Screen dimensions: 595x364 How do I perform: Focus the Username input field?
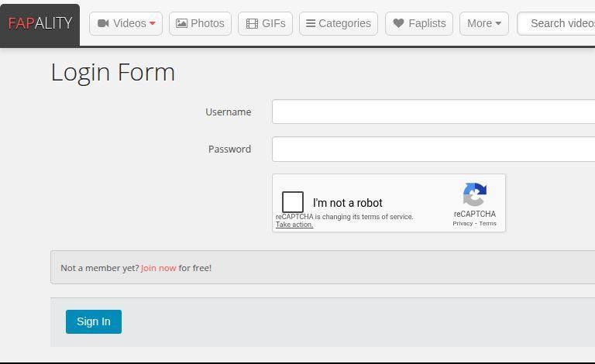433,112
